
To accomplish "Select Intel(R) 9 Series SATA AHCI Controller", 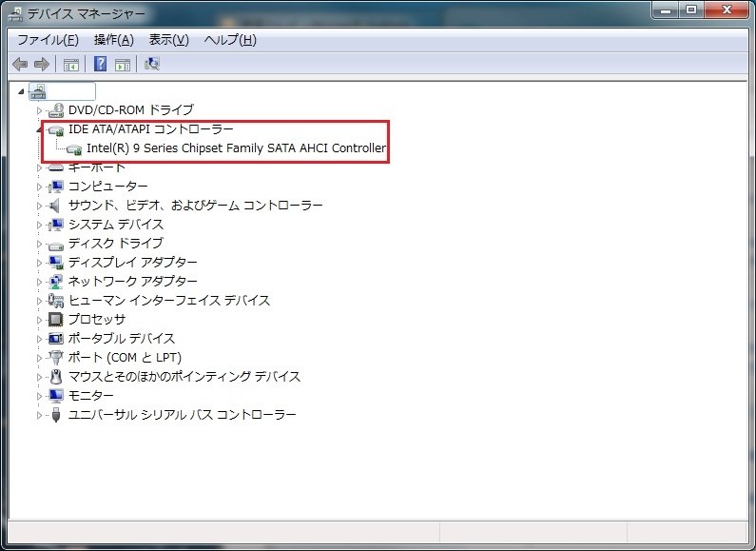I will pyautogui.click(x=236, y=148).
